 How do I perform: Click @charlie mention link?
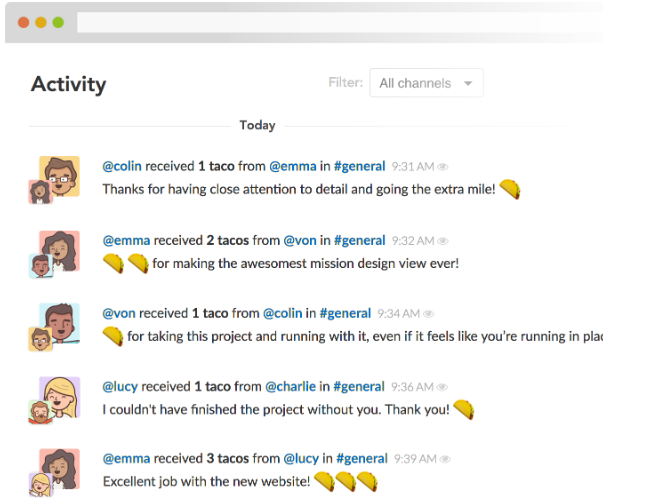pos(290,387)
